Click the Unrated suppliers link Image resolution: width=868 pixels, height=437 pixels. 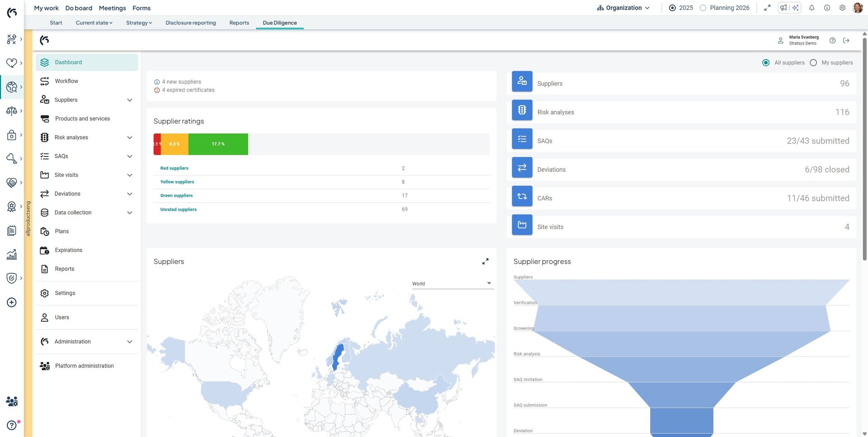178,209
